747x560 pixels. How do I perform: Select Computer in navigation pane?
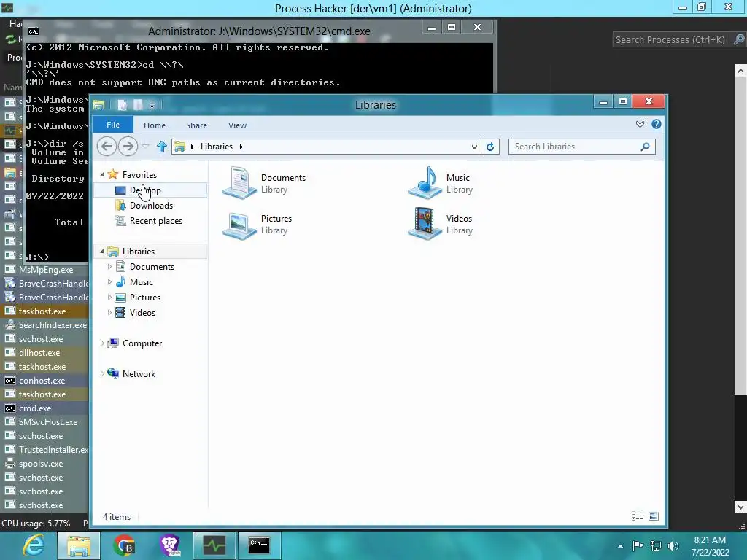(142, 343)
